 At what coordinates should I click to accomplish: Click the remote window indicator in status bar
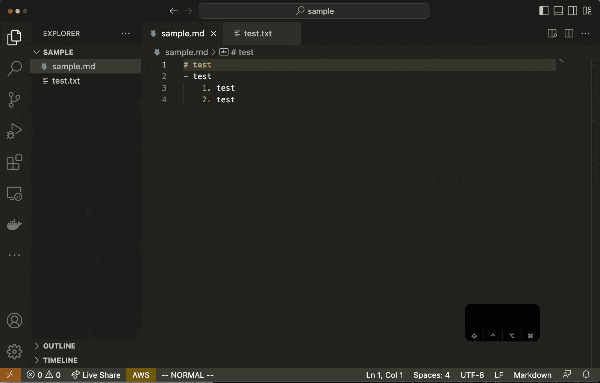point(10,375)
